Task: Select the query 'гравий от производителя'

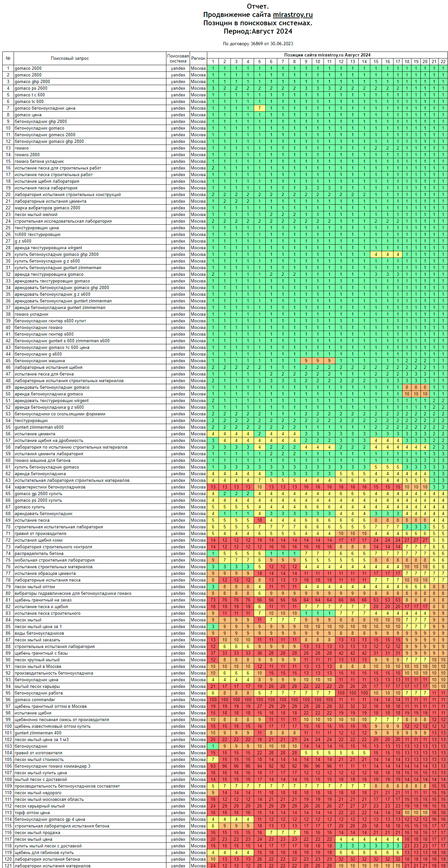Action: tap(41, 534)
